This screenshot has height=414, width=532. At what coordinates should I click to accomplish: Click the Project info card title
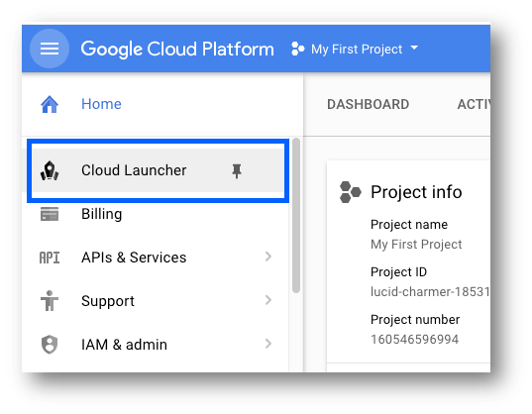click(416, 192)
